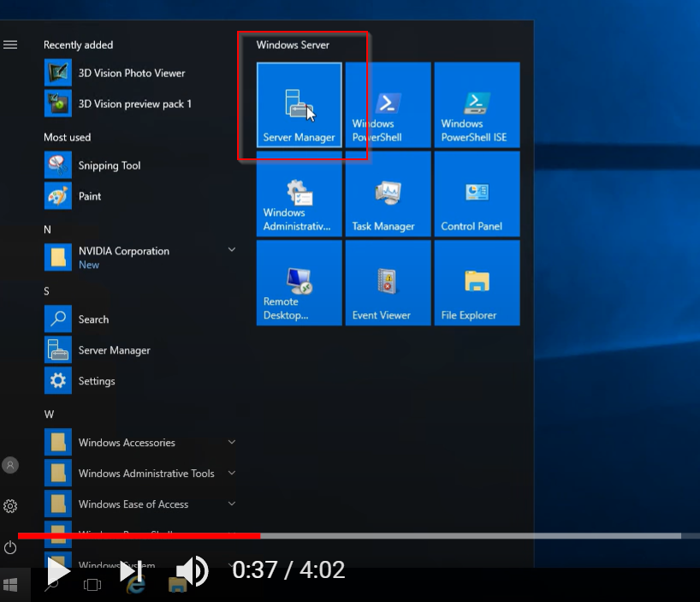Open the Windows Administrative Tools tile
Viewport: 700px width, 602px height.
pyautogui.click(x=300, y=194)
